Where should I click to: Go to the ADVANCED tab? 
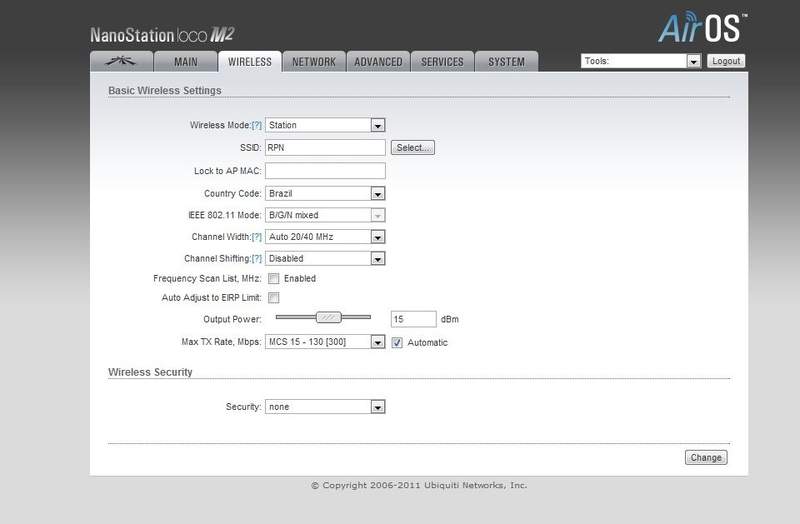point(378,61)
